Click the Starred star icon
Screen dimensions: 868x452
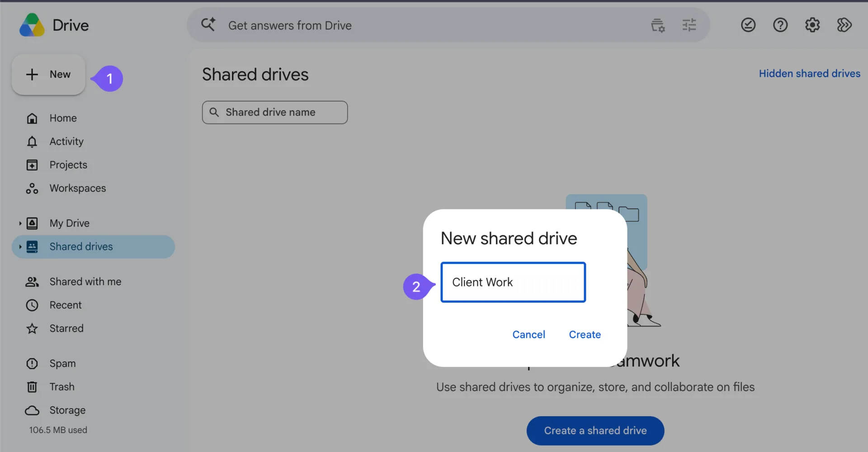(x=32, y=328)
